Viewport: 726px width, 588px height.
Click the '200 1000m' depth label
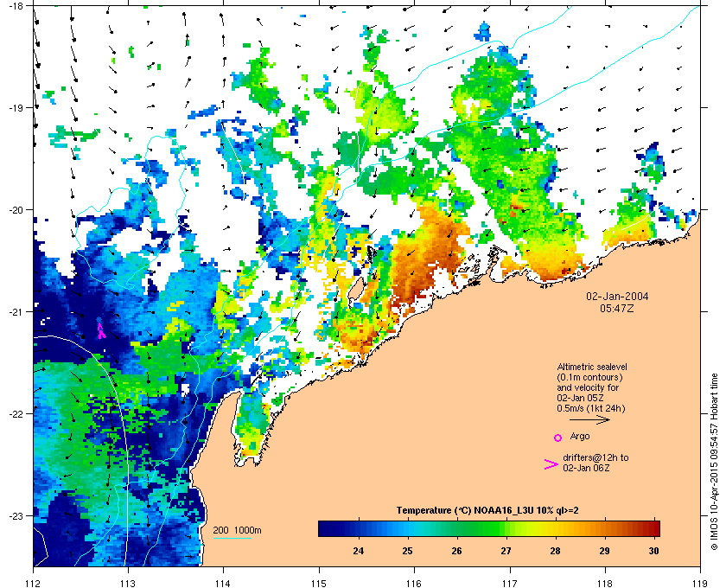[x=237, y=530]
